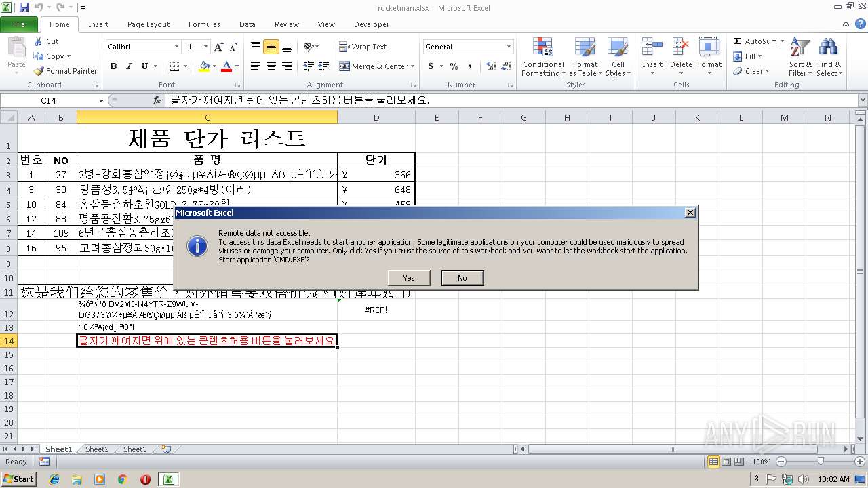Click the Increase Indent icon
Viewport: 868px width, 488px height.
324,66
